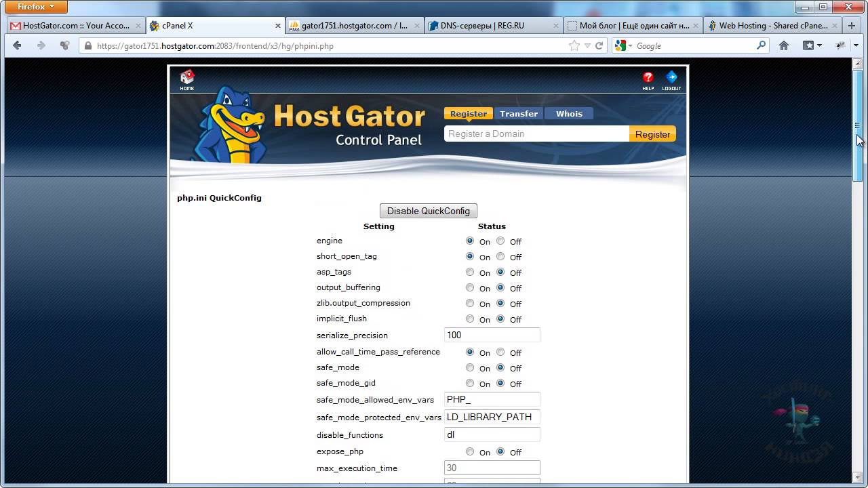Set allow_call_time_pass_reference to Off
This screenshot has width=868, height=488.
[500, 352]
